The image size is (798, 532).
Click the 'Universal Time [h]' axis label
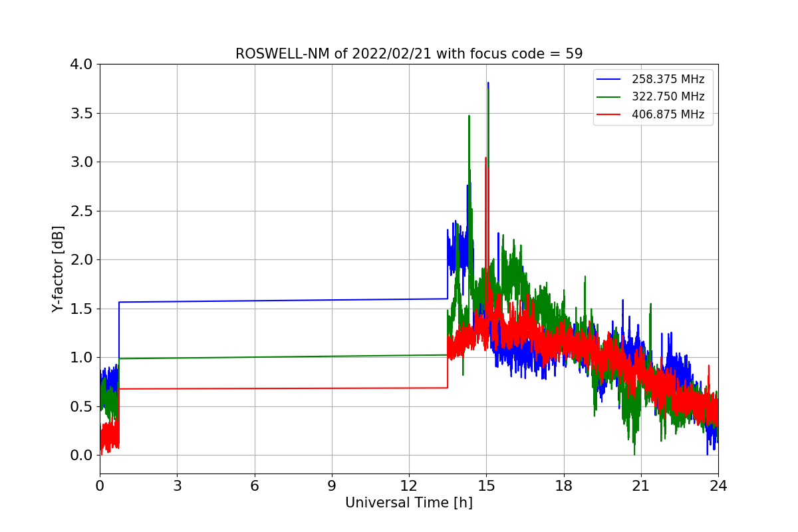409,503
